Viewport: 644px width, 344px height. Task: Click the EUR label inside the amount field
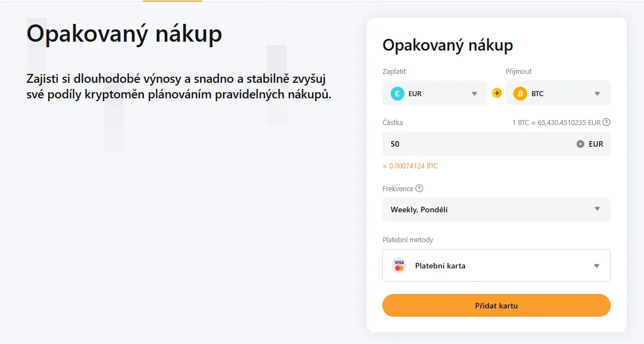[x=596, y=144]
